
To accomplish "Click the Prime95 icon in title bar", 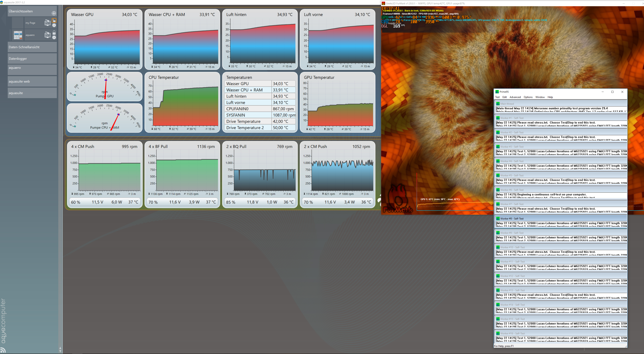I will (497, 92).
